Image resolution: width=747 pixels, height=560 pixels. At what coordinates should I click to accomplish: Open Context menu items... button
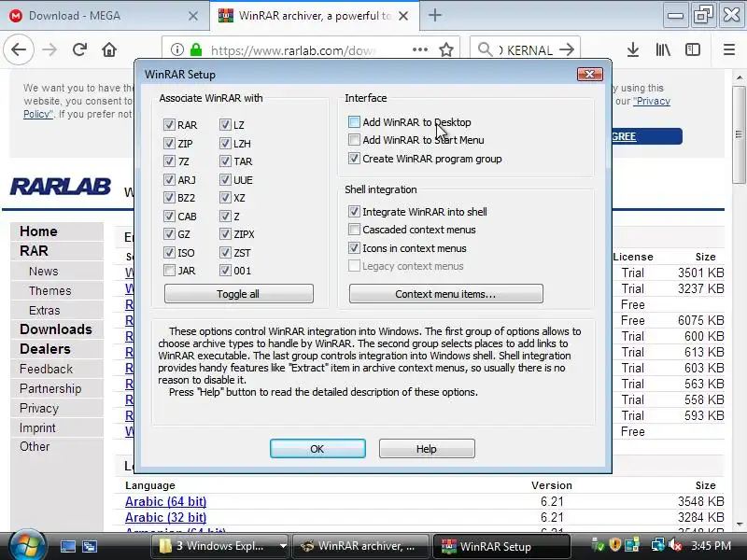pos(446,294)
